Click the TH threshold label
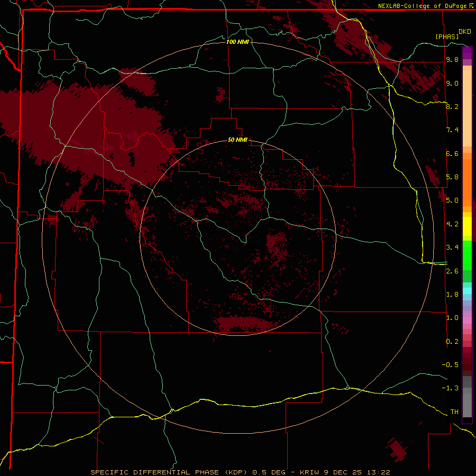The image size is (476, 476). click(x=454, y=411)
